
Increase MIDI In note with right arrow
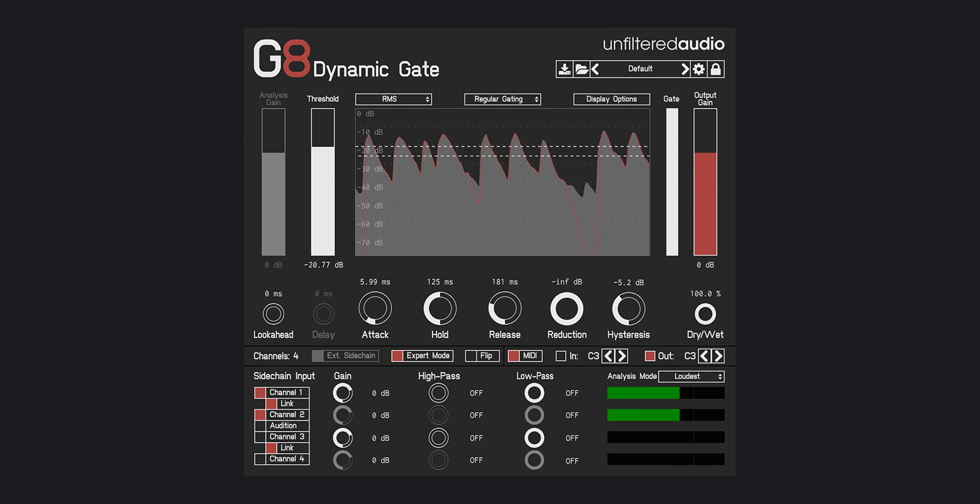(x=622, y=356)
